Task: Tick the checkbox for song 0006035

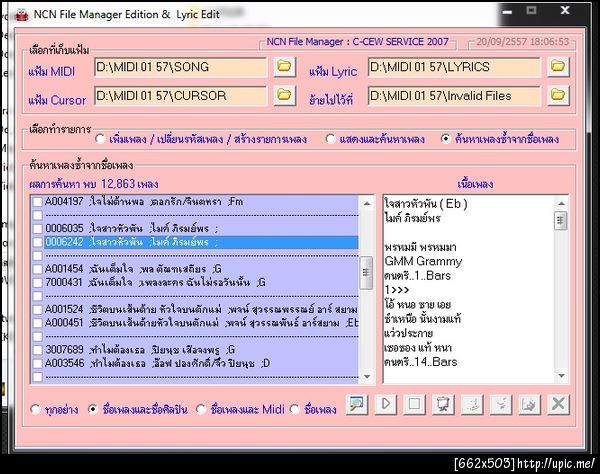Action: tap(38, 229)
